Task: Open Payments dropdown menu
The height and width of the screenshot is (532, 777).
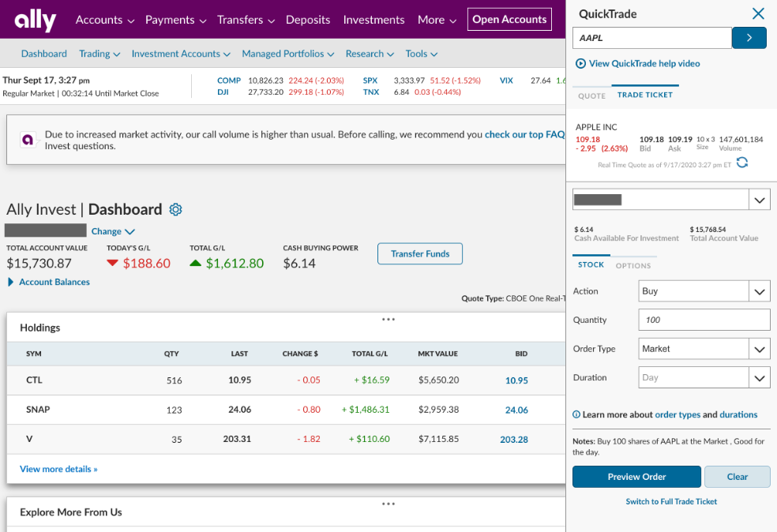Action: tap(175, 20)
